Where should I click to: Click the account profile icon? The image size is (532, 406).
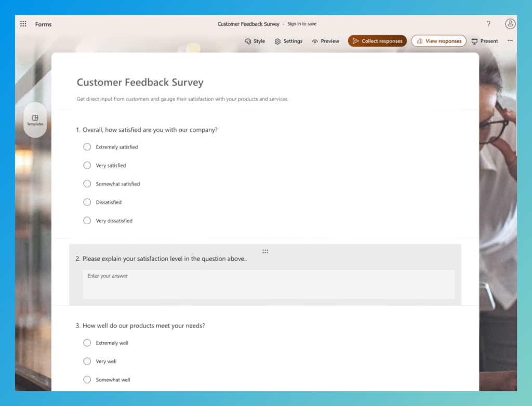click(510, 24)
